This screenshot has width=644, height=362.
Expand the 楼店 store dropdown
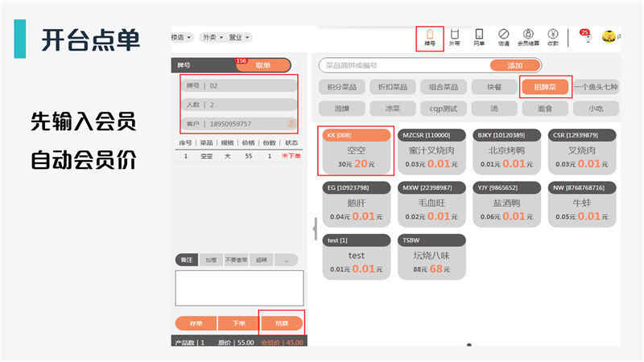[x=181, y=37]
